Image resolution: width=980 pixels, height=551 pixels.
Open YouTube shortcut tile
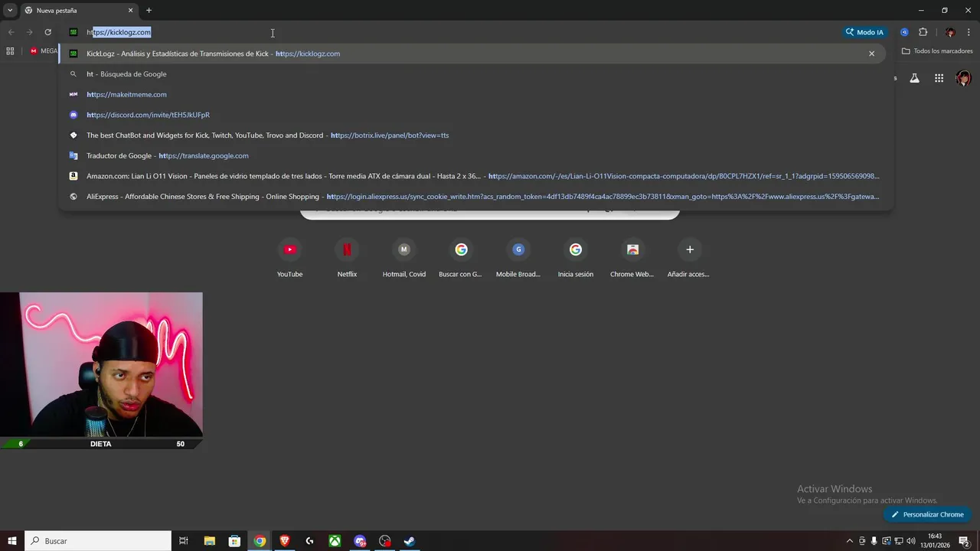coord(289,258)
